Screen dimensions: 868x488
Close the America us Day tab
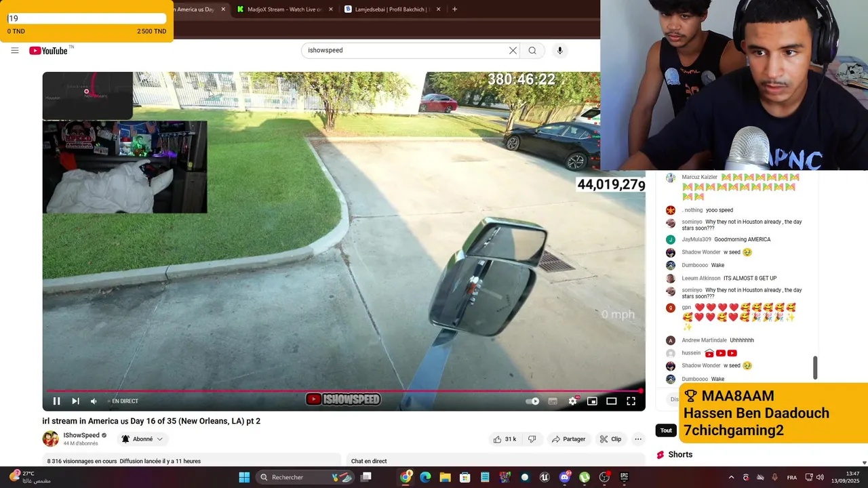pyautogui.click(x=223, y=9)
